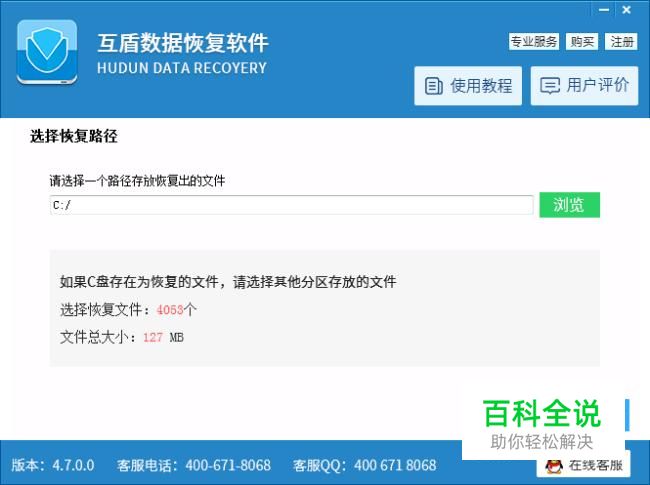Minimize the recovery software window
650x485 pixels.
(x=604, y=10)
